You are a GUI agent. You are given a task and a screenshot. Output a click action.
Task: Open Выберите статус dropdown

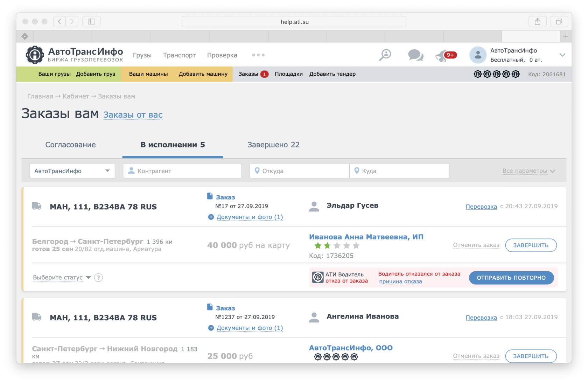pos(62,278)
